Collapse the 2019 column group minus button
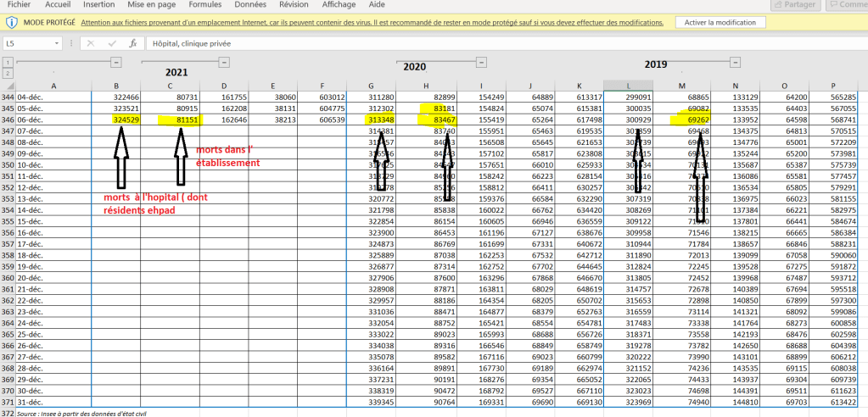 point(736,61)
